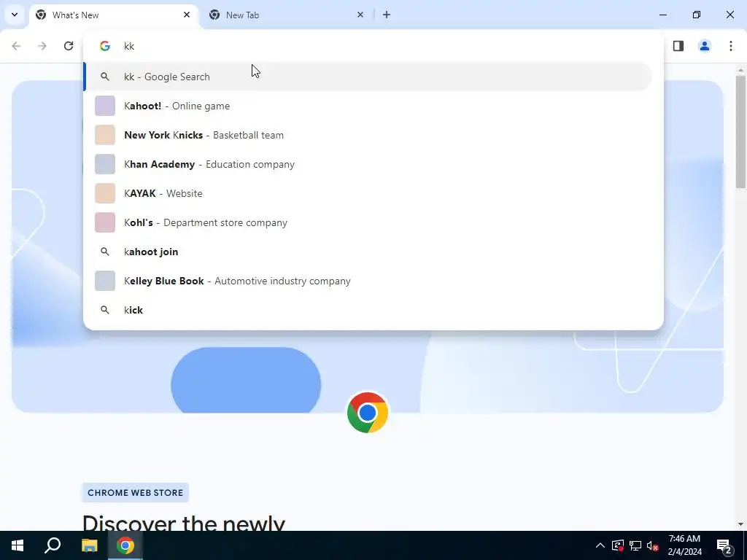This screenshot has height=560, width=747.
Task: Click the KAYAK suggestion thumbnail
Action: [105, 193]
